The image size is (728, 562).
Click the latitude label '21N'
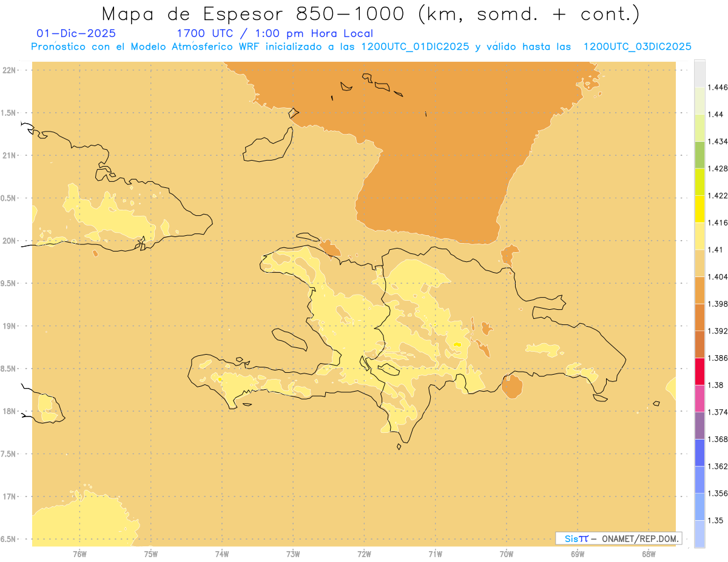coord(10,155)
